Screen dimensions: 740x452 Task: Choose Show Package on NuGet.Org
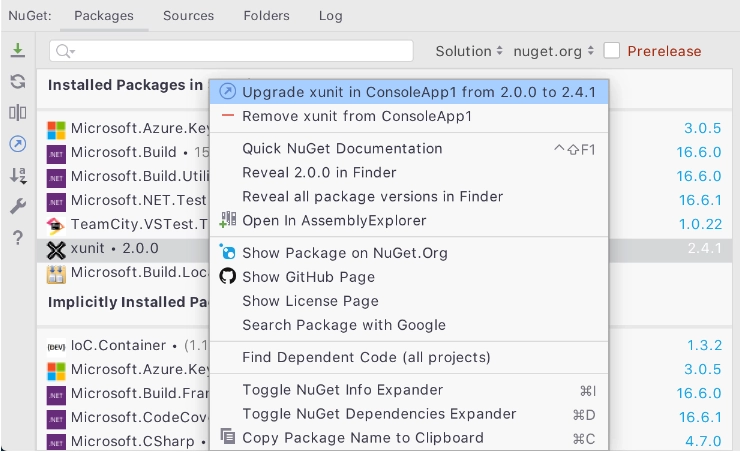409,253
